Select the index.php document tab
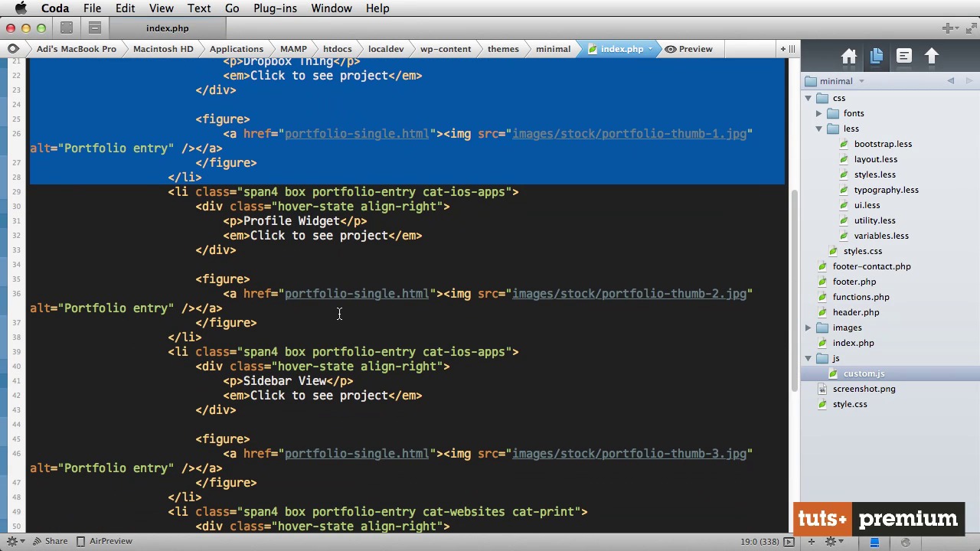Image resolution: width=980 pixels, height=551 pixels. pyautogui.click(x=168, y=28)
